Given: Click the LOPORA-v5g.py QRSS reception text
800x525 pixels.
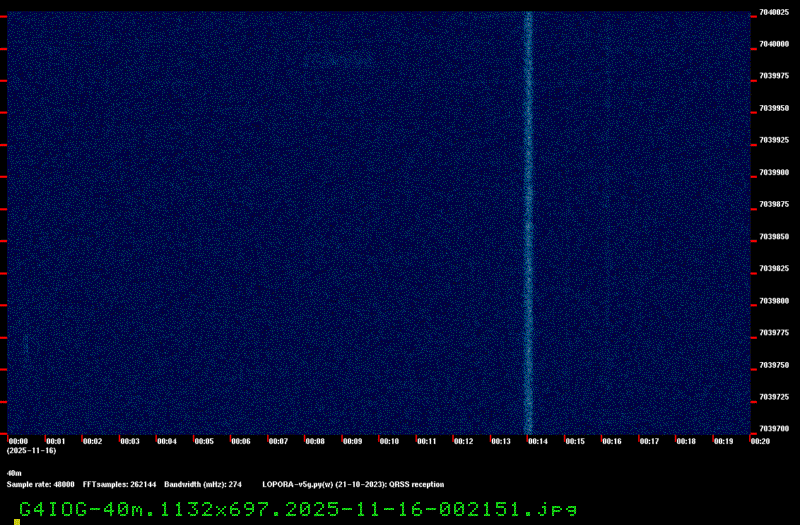Looking at the screenshot, I should coord(353,485).
